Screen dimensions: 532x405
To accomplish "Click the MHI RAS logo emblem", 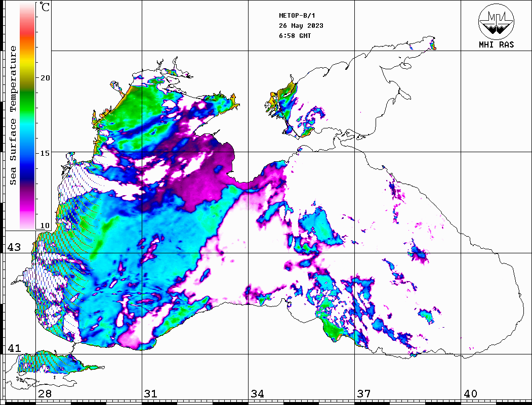I will click(497, 21).
